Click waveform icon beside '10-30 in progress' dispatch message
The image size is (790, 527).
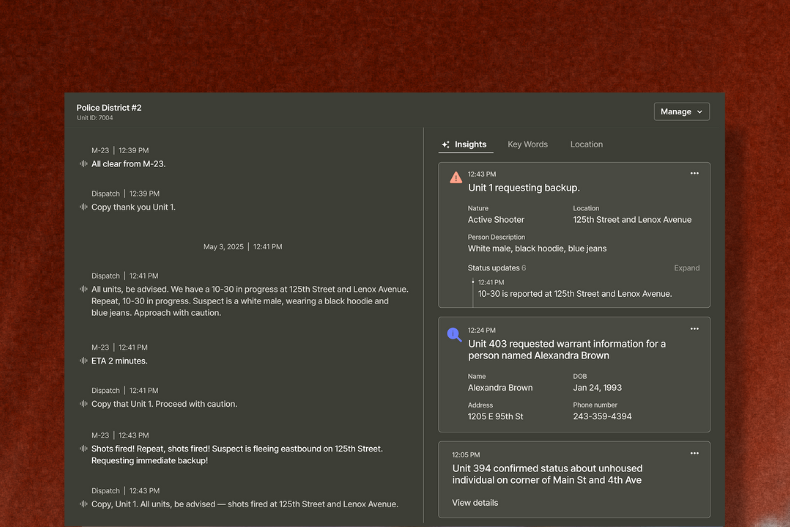[84, 289]
